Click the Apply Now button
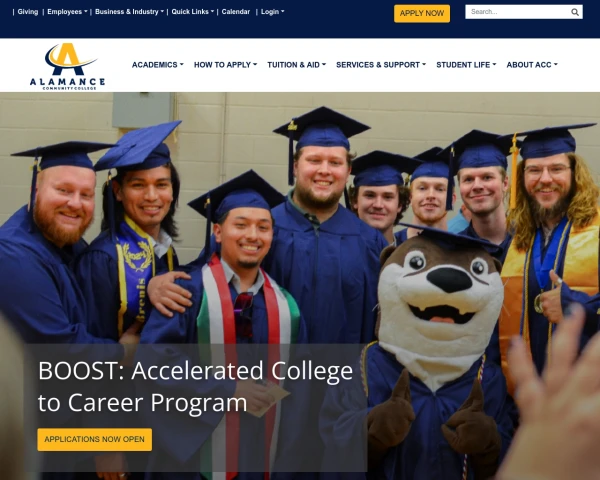Viewport: 600px width, 480px height. [x=422, y=13]
